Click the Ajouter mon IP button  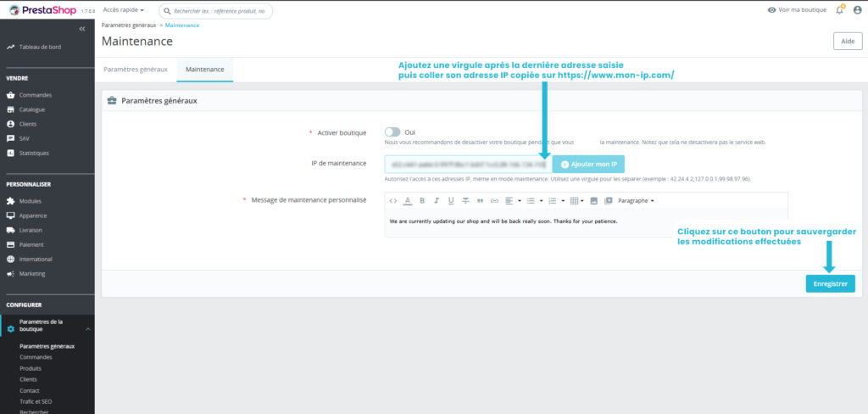click(x=588, y=165)
